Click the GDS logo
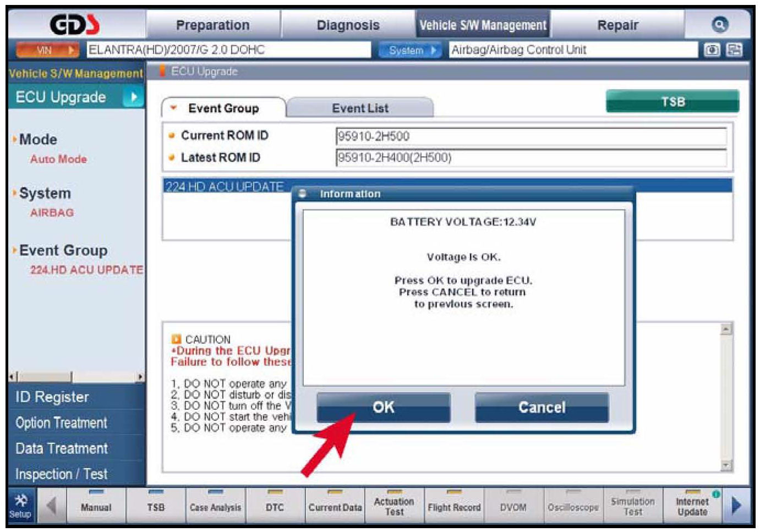 tap(75, 24)
